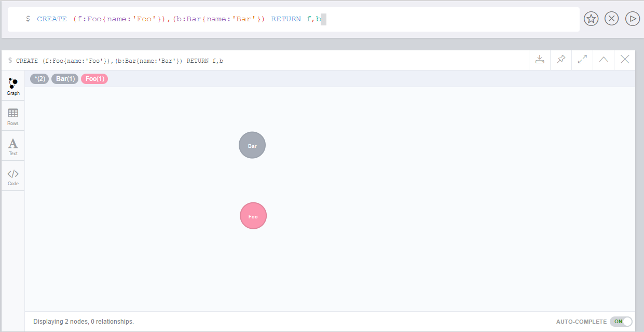Select the pink Foo node in the graph
This screenshot has height=332, width=644.
(x=253, y=215)
